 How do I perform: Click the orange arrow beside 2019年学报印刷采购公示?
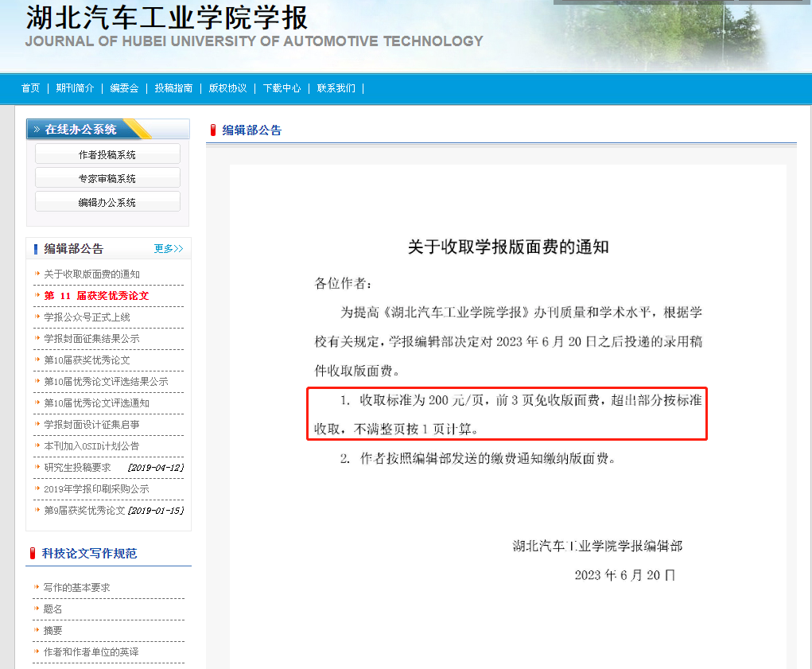point(37,488)
